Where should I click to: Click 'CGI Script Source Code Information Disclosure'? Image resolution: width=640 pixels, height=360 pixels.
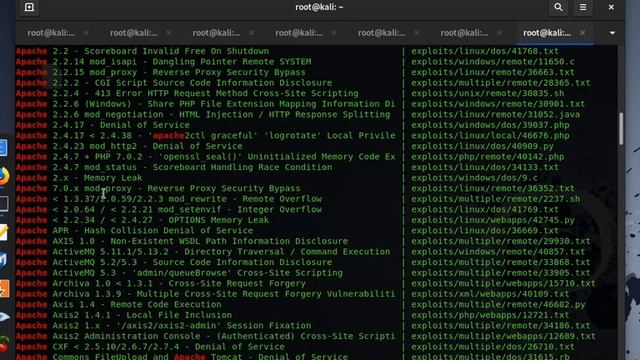[213, 83]
